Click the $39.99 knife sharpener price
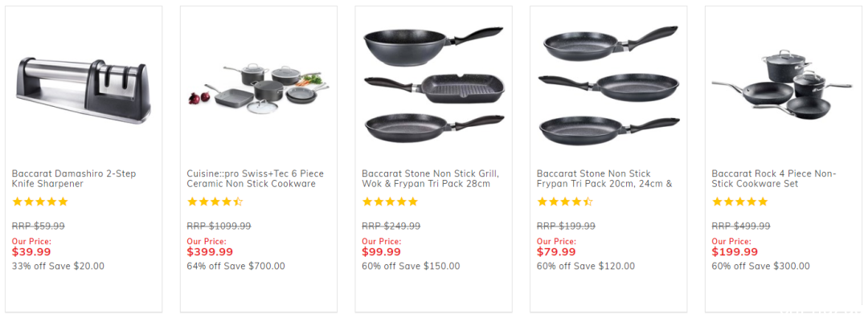 [31, 252]
